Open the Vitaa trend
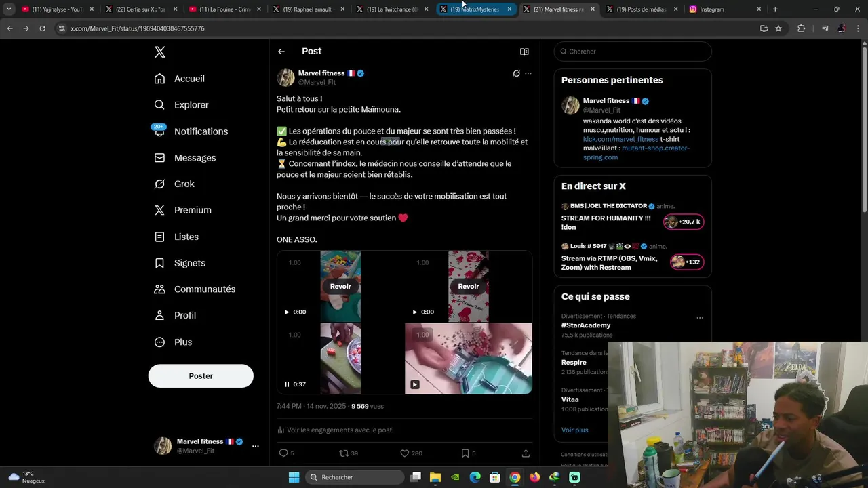This screenshot has height=488, width=868. [x=570, y=399]
